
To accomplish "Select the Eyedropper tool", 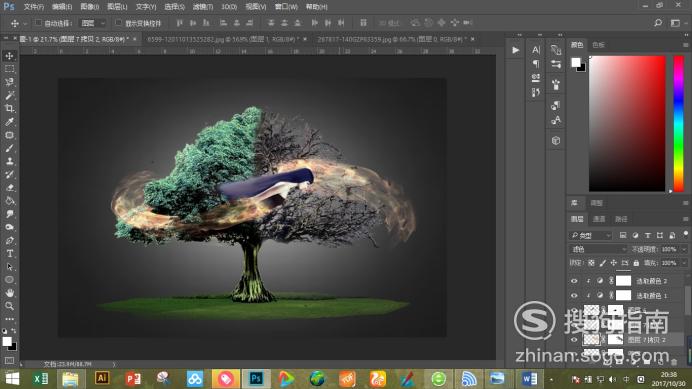I will click(9, 122).
